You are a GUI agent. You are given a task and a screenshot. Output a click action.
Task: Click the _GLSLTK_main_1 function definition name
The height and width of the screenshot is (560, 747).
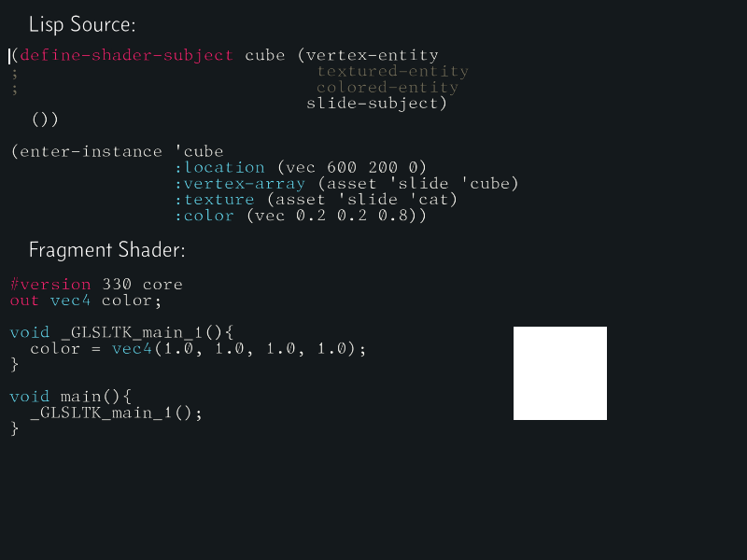[132, 332]
